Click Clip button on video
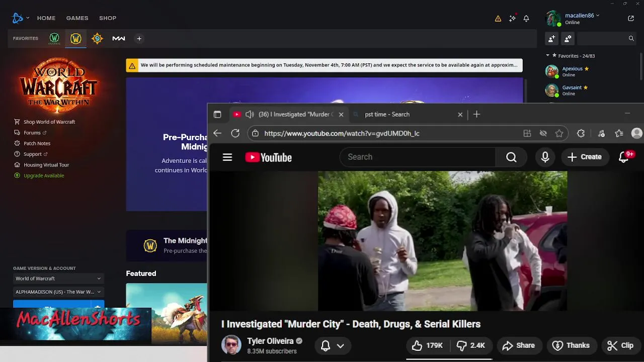644x362 pixels. [x=620, y=345]
